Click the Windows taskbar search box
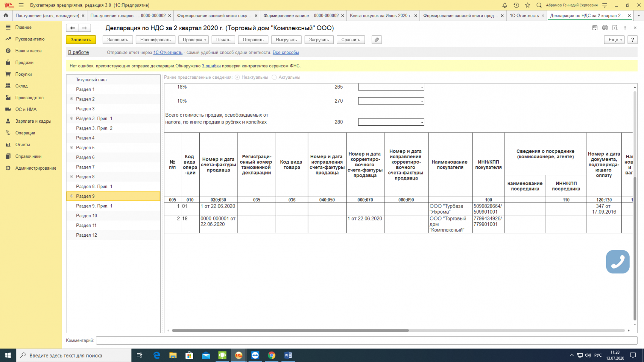 click(x=74, y=355)
